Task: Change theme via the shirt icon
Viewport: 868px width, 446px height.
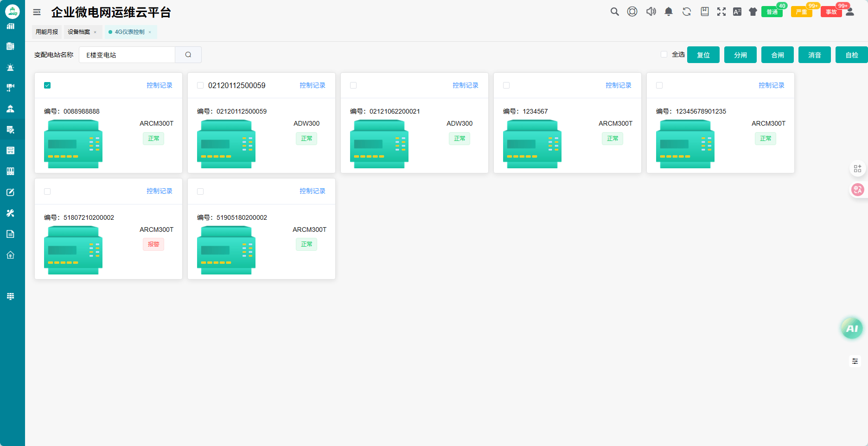Action: point(753,12)
